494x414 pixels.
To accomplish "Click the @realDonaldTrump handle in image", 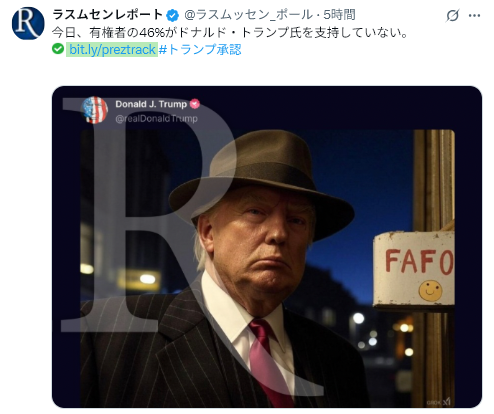I will 156,119.
